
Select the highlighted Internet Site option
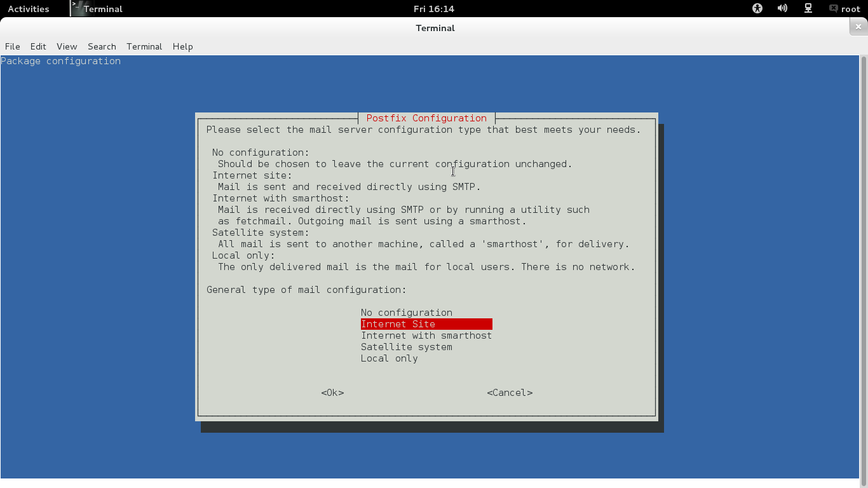[x=426, y=324]
